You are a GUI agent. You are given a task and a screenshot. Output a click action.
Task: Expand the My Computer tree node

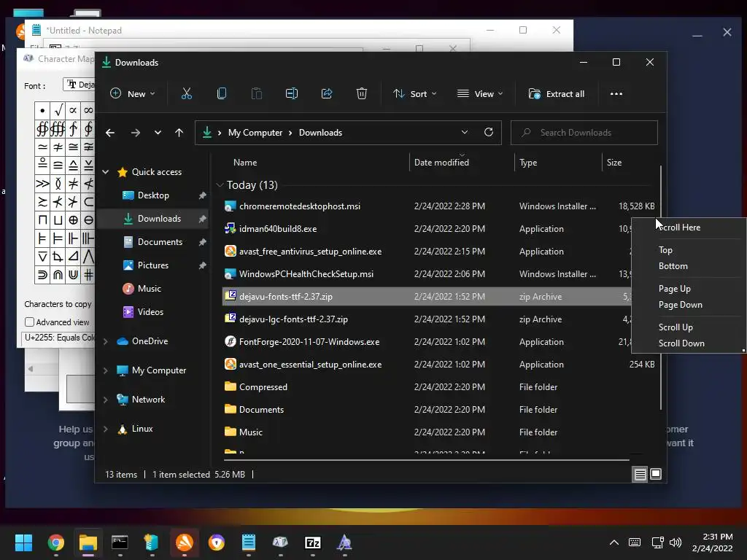(x=106, y=370)
